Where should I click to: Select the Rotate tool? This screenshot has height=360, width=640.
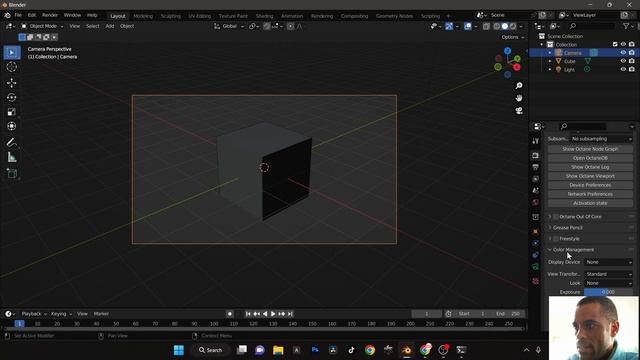pyautogui.click(x=12, y=98)
